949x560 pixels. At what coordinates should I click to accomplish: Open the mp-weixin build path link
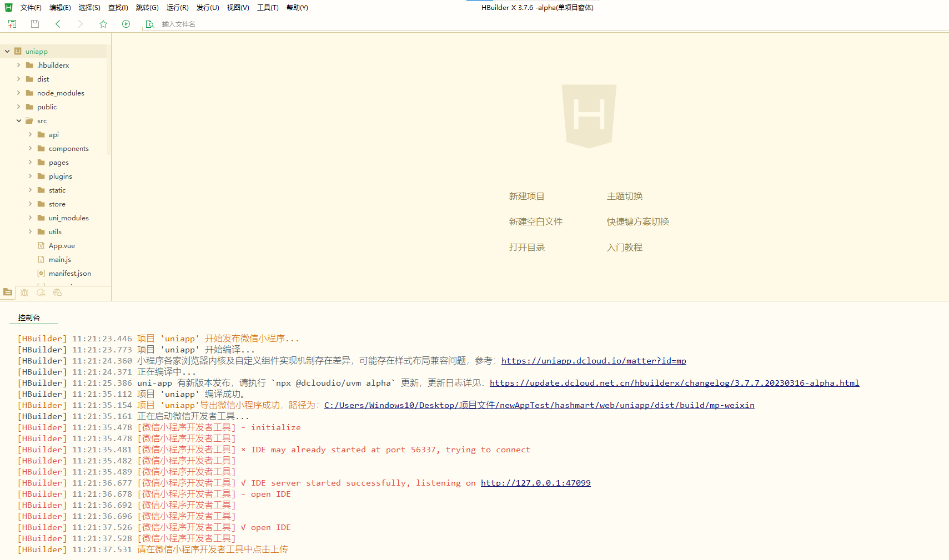pyautogui.click(x=539, y=405)
